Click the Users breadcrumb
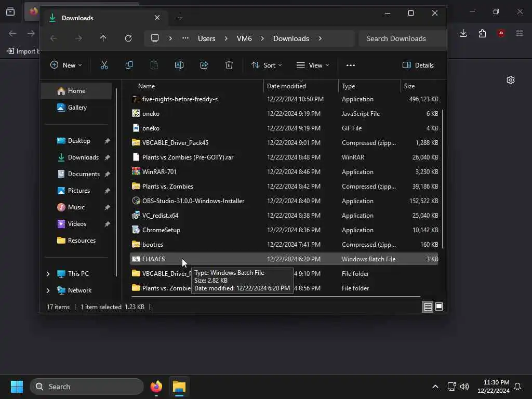This screenshot has height=399, width=532. pyautogui.click(x=207, y=38)
